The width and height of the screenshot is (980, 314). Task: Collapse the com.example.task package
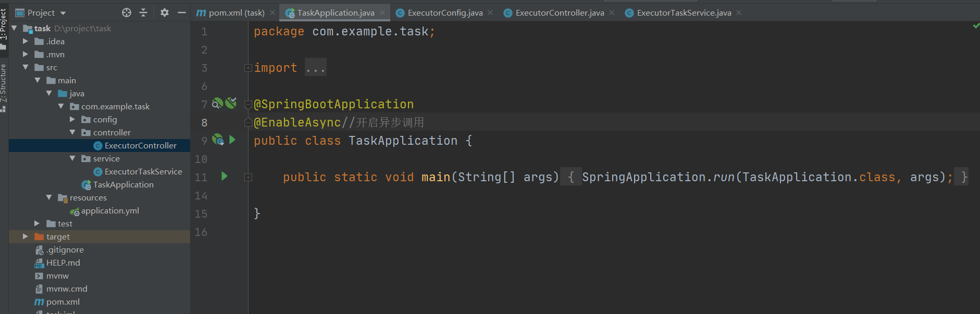(61, 106)
